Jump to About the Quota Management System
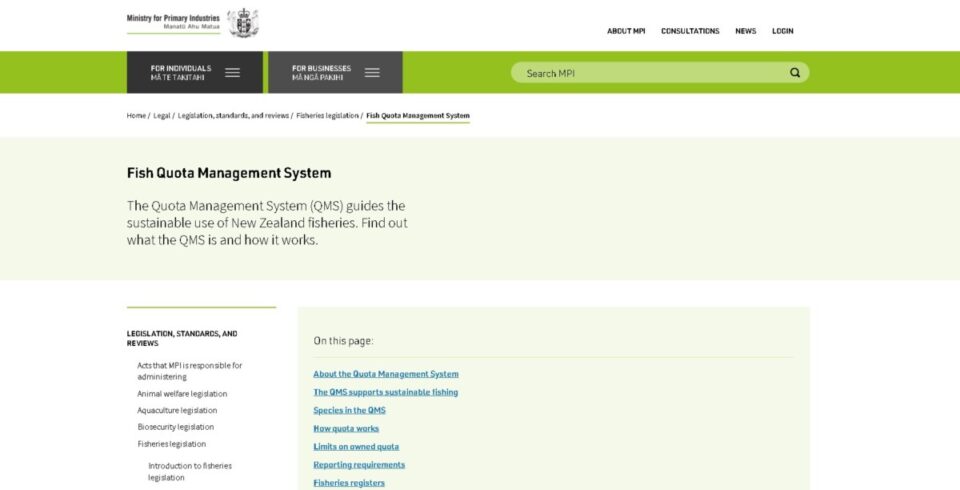Viewport: 960px width, 490px height. pos(385,374)
